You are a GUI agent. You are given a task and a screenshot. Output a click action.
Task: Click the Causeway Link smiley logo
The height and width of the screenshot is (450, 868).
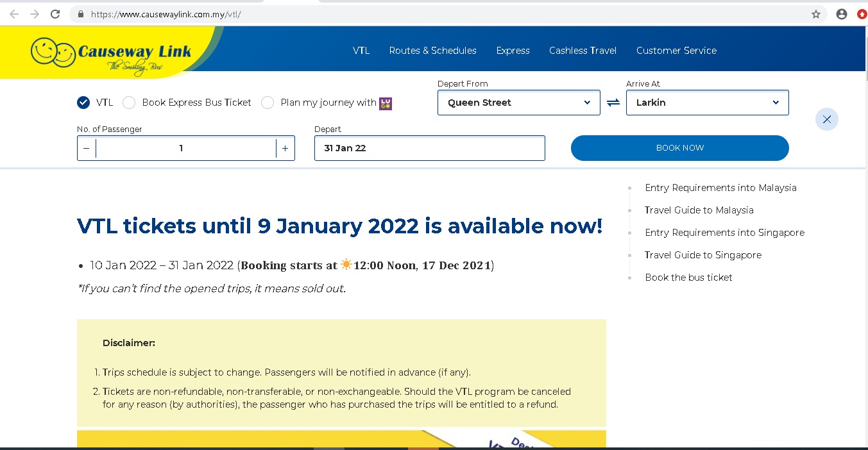[x=110, y=54]
